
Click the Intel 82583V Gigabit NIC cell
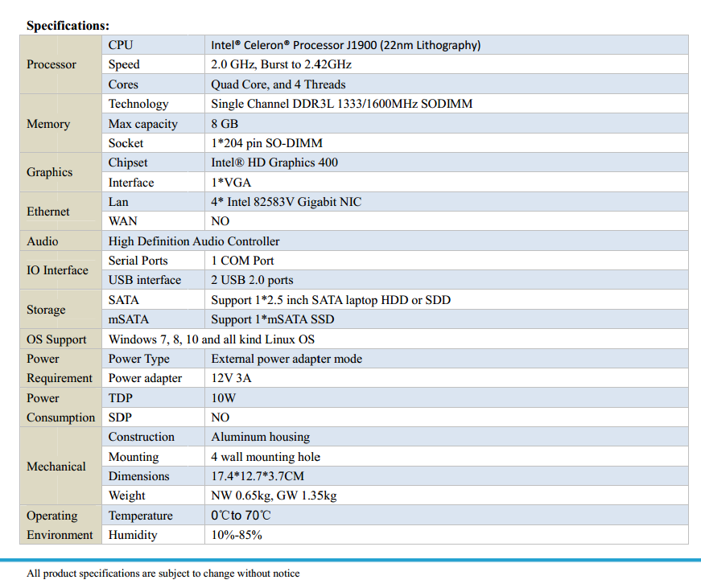[x=286, y=202]
